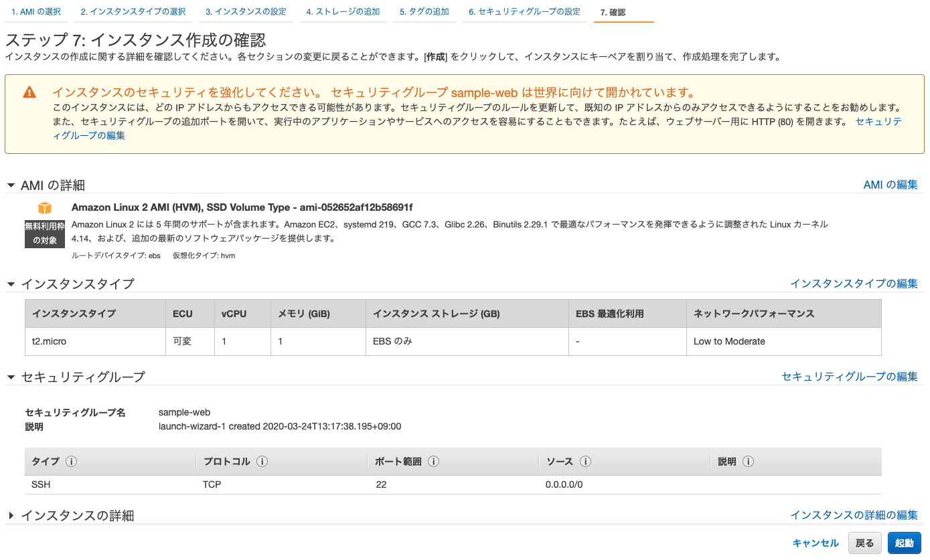
Task: Switch to 4. ストレージの追加 tab
Action: pyautogui.click(x=343, y=12)
